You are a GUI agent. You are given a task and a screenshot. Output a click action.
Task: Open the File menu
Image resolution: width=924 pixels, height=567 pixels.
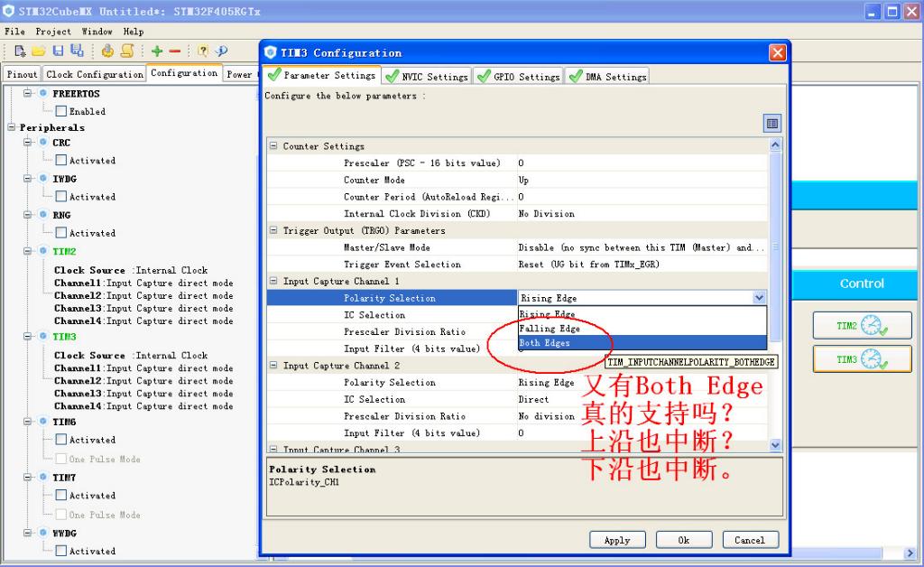(14, 32)
